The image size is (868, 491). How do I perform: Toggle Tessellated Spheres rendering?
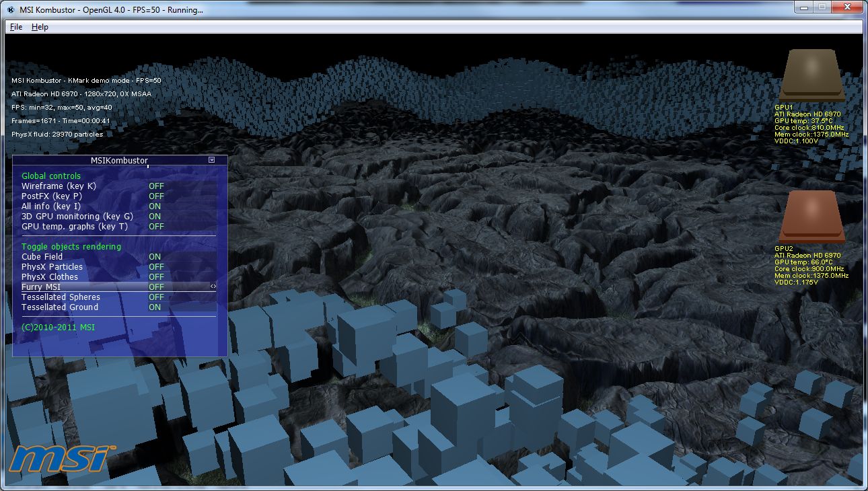pyautogui.click(x=120, y=297)
